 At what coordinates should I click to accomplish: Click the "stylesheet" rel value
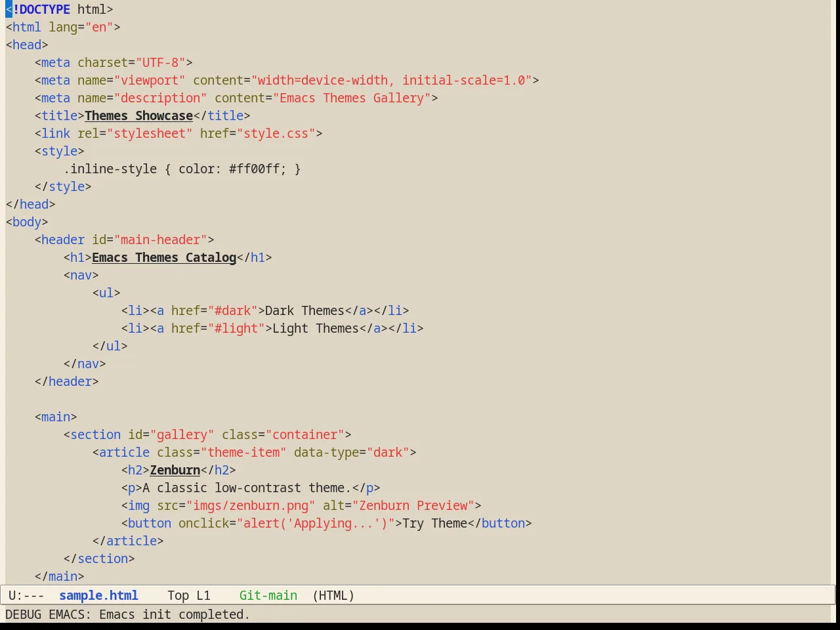[150, 133]
